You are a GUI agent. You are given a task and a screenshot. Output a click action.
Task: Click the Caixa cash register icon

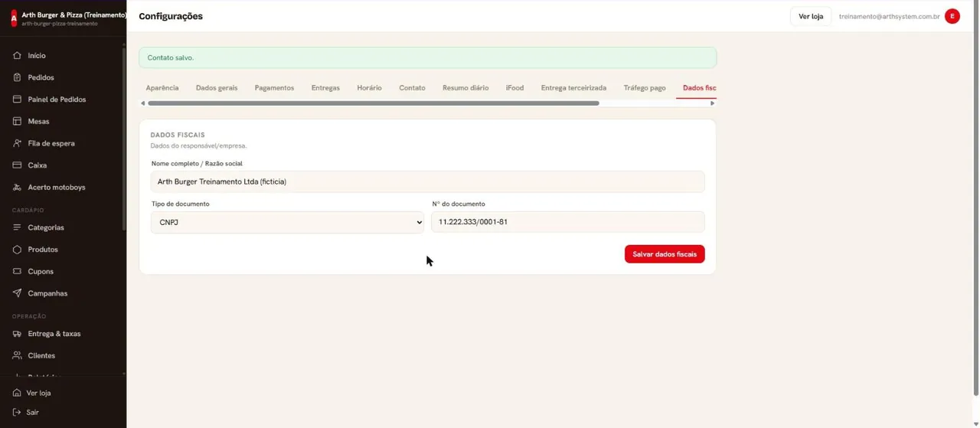coord(17,165)
